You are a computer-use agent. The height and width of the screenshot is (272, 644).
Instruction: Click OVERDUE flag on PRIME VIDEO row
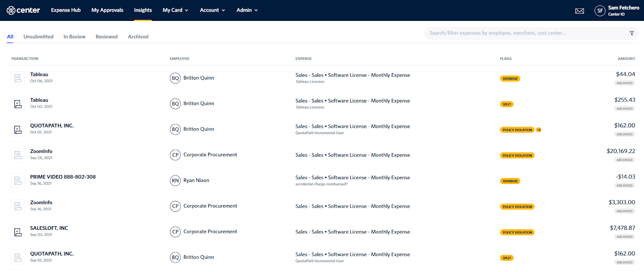pyautogui.click(x=510, y=181)
